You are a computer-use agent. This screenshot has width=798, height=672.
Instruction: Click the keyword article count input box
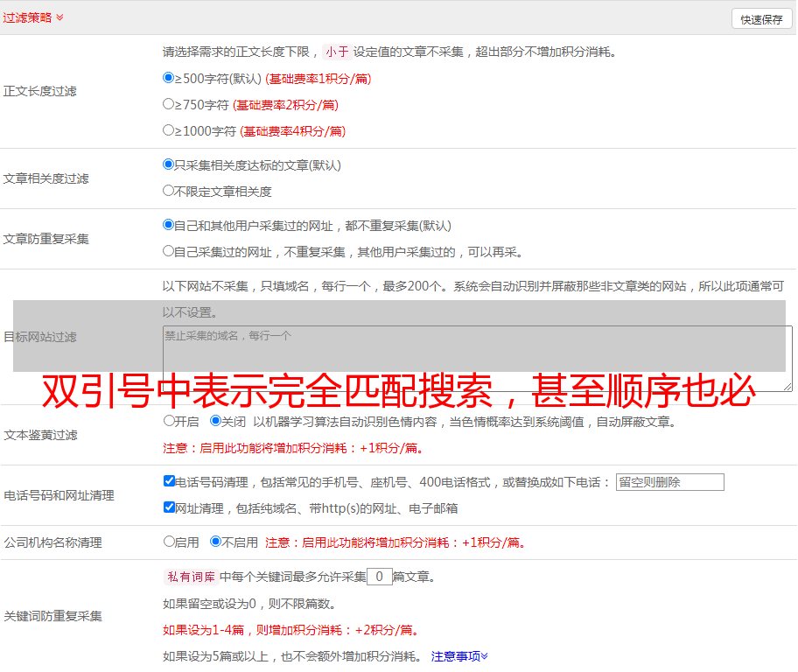(379, 577)
